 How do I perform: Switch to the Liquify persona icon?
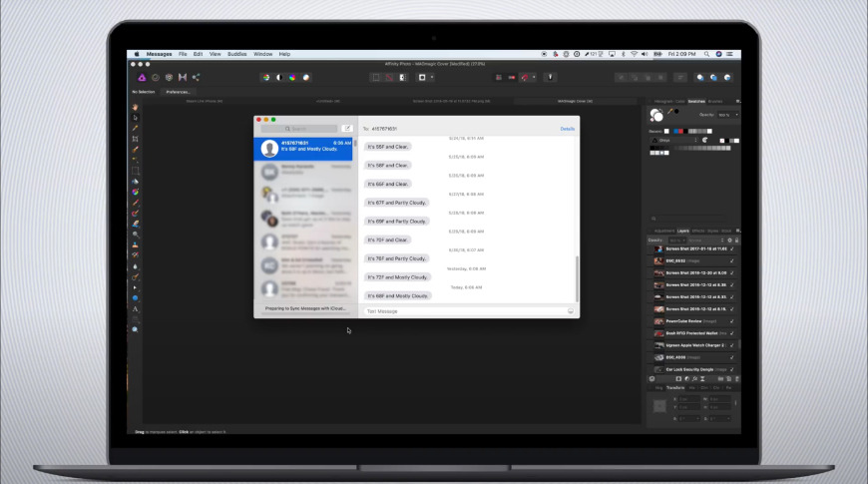[156, 78]
